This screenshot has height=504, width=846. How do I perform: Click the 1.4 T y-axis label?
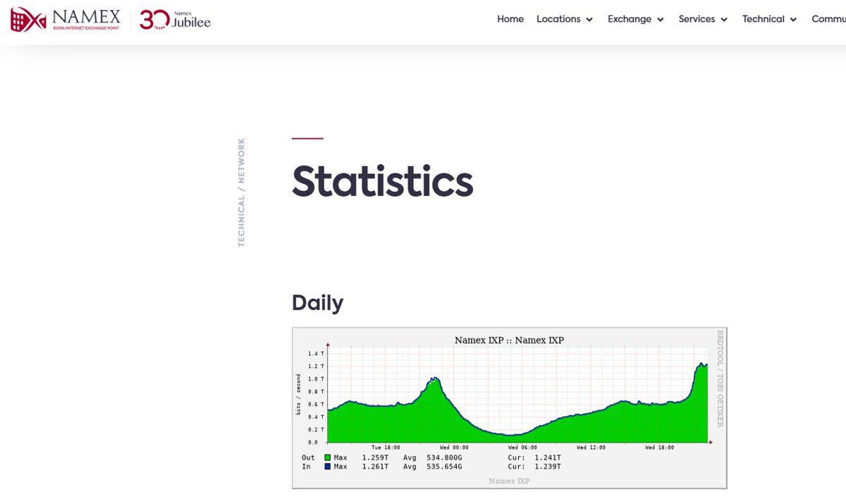point(315,353)
